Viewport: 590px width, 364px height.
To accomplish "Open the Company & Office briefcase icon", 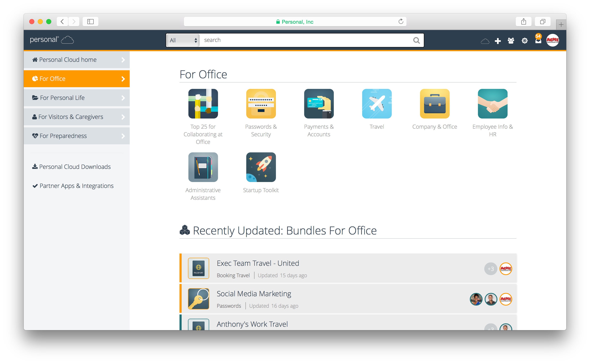I will pos(434,103).
